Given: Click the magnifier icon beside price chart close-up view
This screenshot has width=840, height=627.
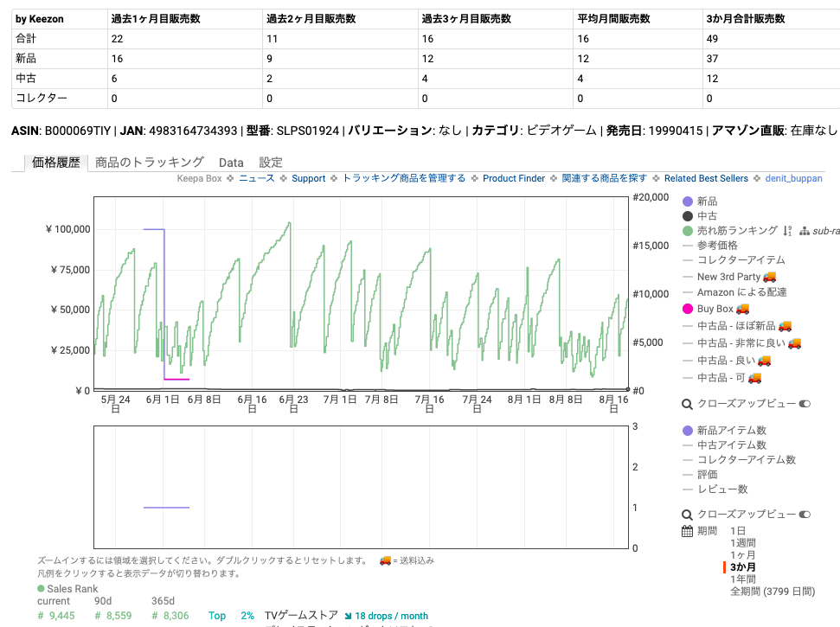Looking at the screenshot, I should [687, 404].
